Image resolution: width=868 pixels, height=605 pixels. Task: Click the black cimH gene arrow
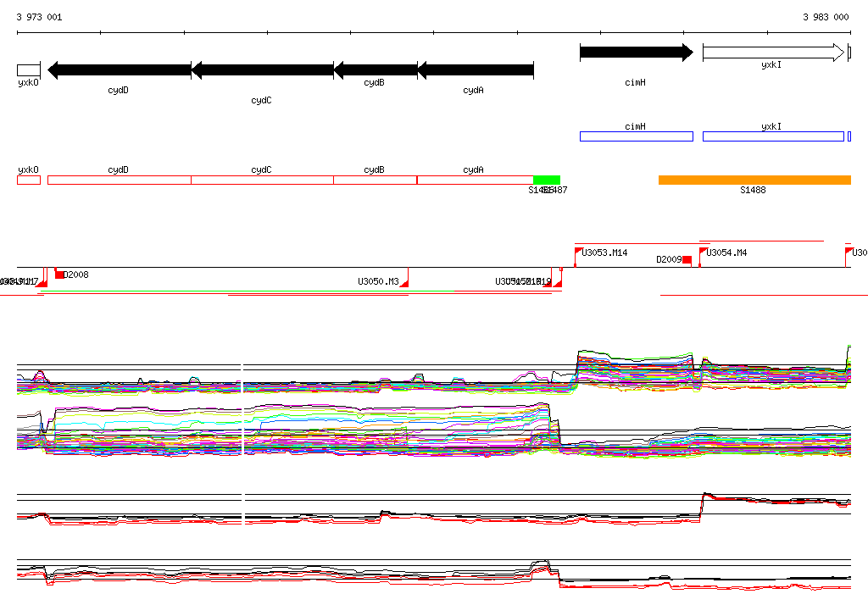pyautogui.click(x=637, y=53)
